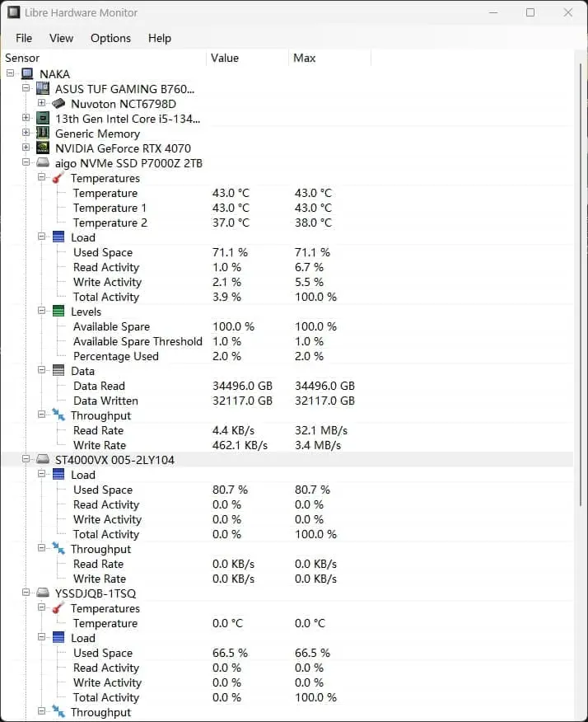Click the 6.7 % max read activity
Image resolution: width=588 pixels, height=722 pixels.
pyautogui.click(x=309, y=267)
